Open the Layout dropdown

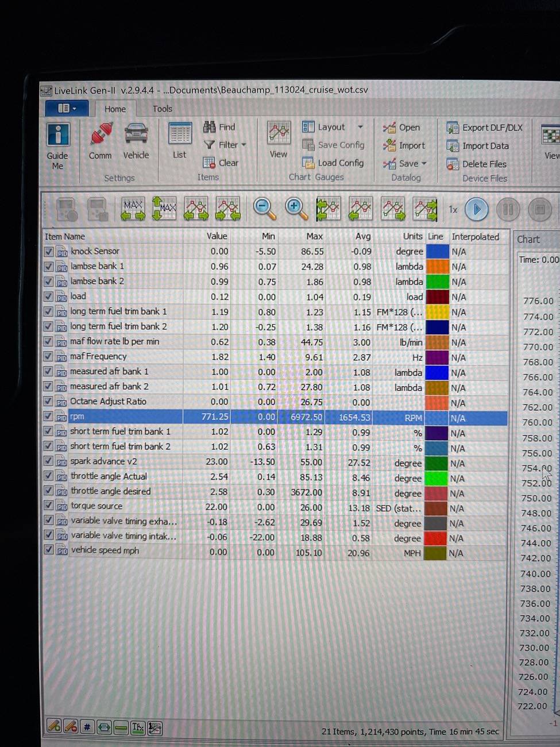point(360,127)
